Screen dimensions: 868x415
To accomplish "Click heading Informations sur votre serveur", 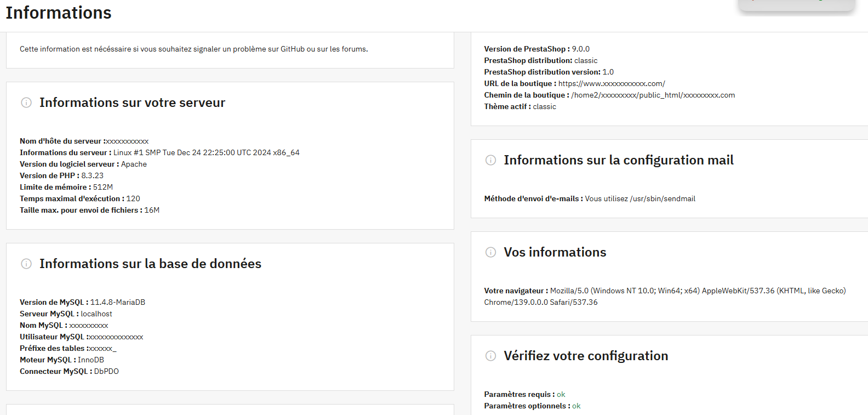I will click(x=133, y=103).
